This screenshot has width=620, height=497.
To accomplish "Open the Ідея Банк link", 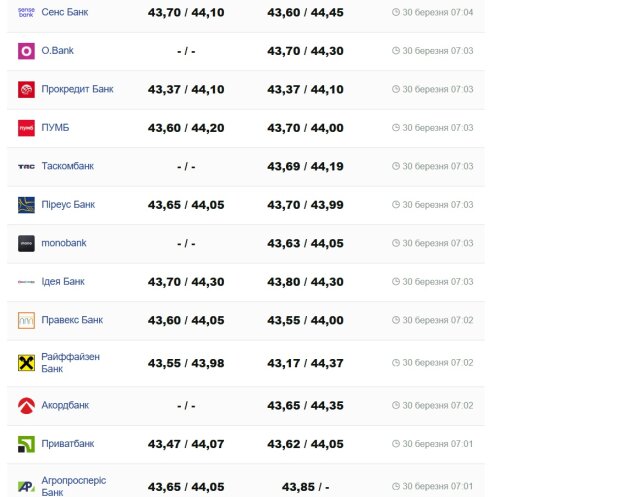I will click(x=63, y=282).
